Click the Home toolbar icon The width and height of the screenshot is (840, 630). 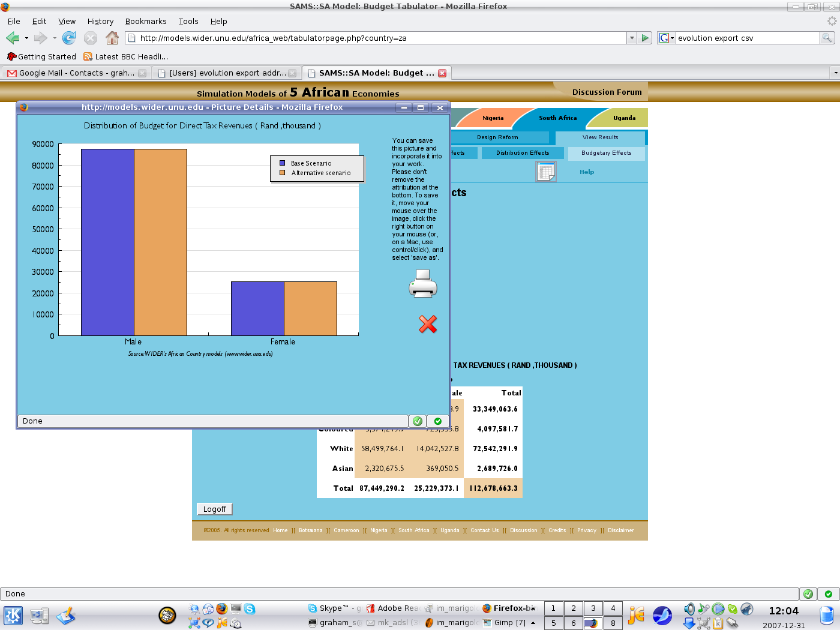(x=112, y=38)
